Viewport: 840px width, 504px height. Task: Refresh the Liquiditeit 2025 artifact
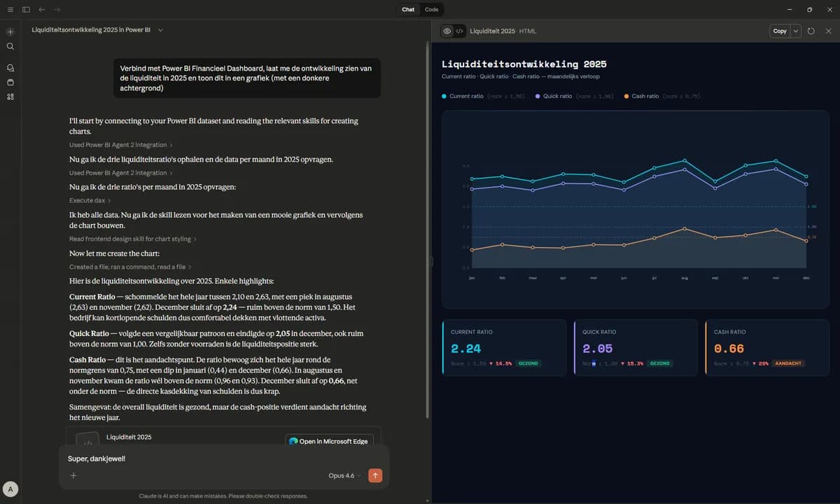point(811,31)
